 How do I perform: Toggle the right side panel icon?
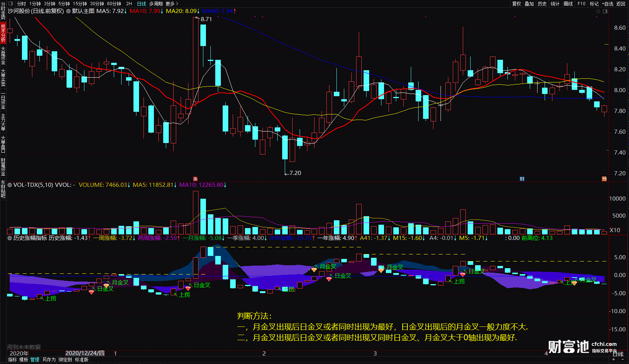pyautogui.click(x=605, y=12)
